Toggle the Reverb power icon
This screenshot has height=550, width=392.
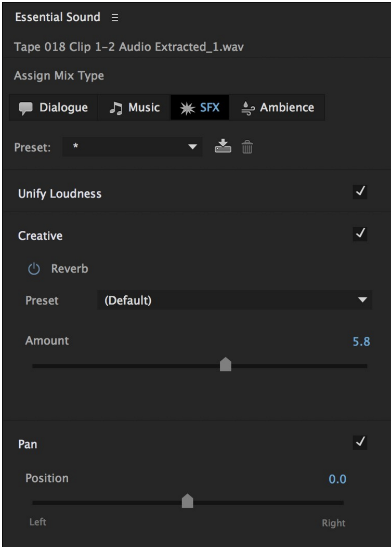pos(34,269)
